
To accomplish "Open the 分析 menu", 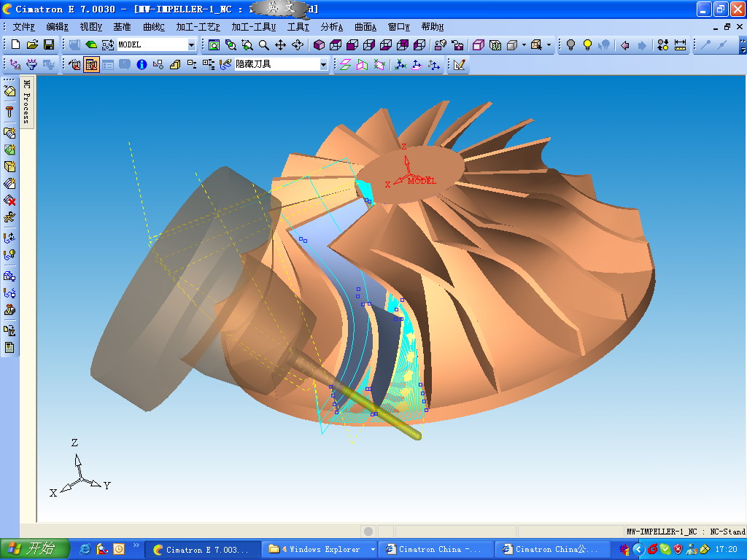I will pyautogui.click(x=331, y=27).
